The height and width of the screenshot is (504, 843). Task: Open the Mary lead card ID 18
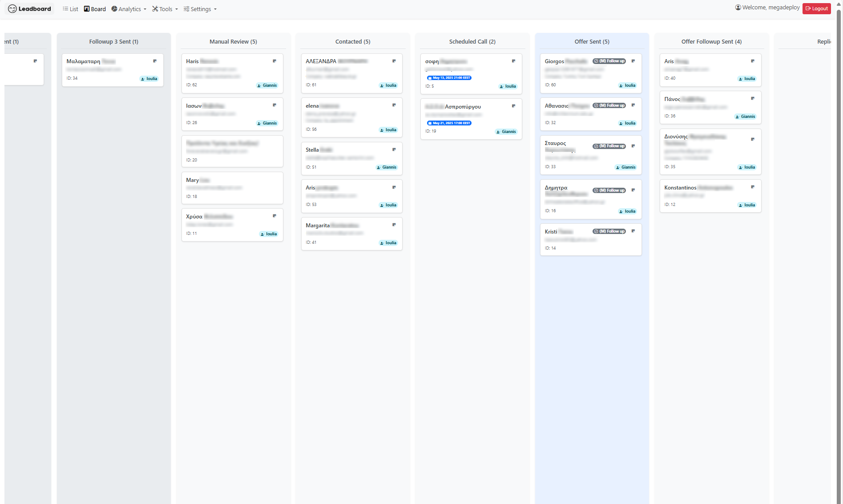[232, 188]
